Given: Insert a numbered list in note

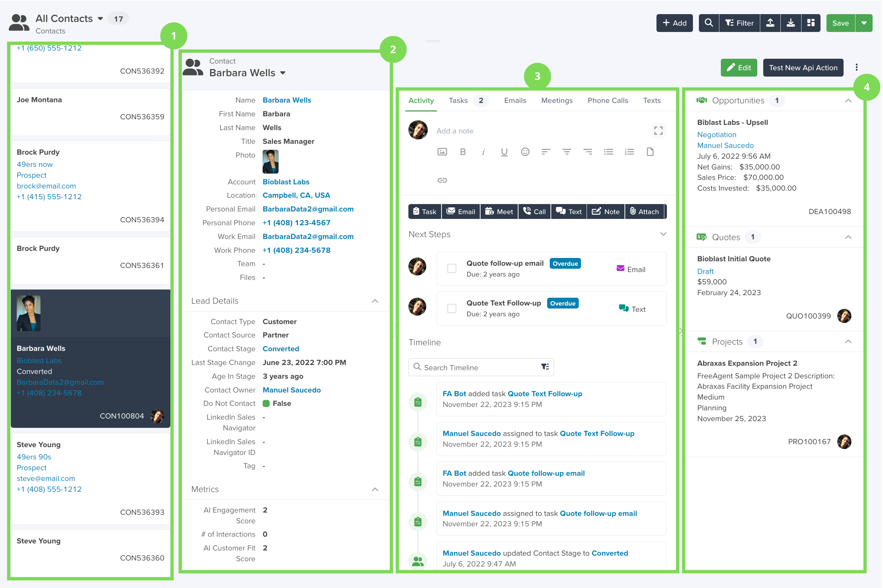Looking at the screenshot, I should [629, 152].
